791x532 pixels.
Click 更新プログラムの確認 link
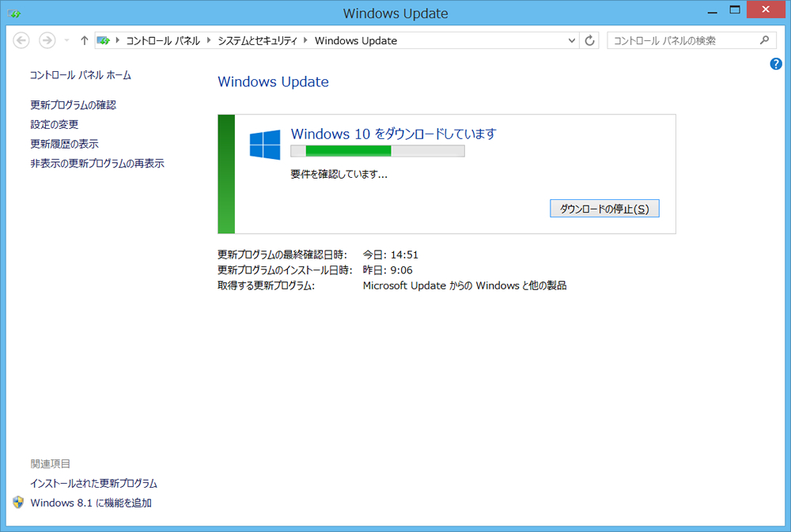click(73, 105)
